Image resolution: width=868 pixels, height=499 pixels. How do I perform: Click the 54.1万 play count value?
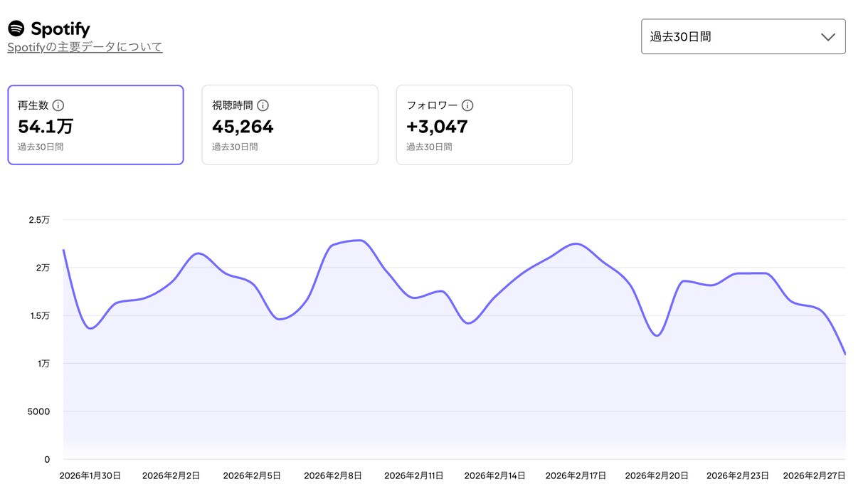point(46,127)
